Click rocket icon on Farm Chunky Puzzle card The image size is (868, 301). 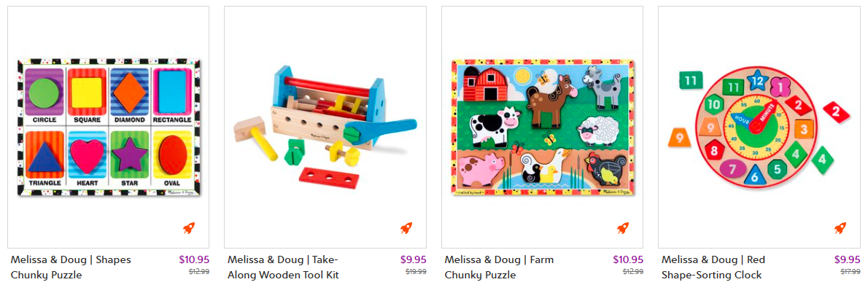point(624,228)
